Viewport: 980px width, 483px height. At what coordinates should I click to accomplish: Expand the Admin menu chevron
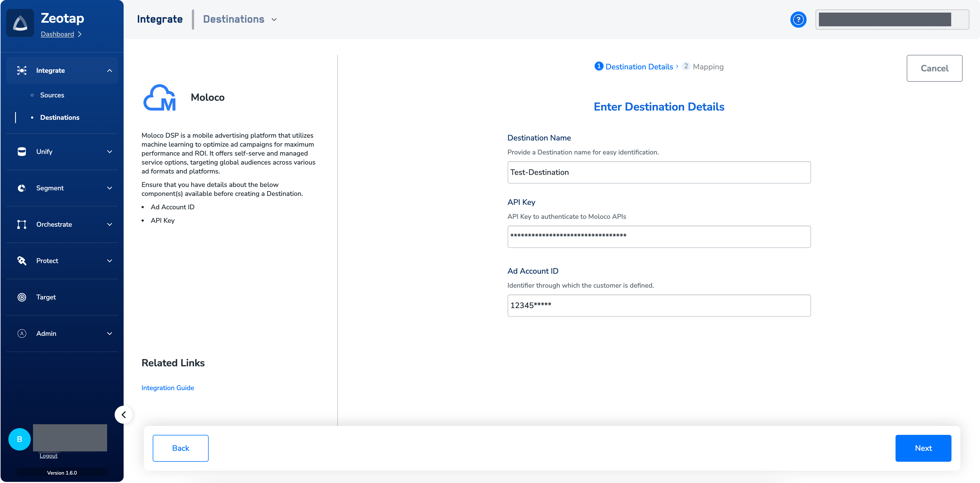(110, 333)
